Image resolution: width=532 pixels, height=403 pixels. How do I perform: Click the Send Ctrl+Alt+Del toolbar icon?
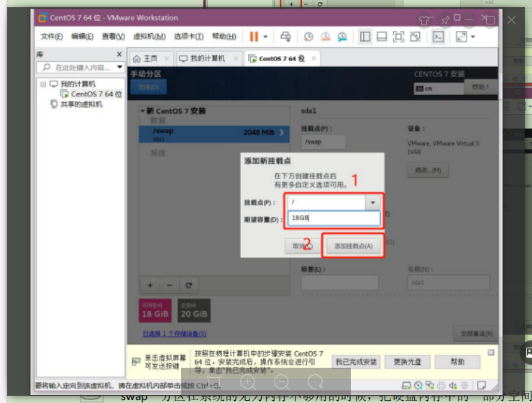pyautogui.click(x=285, y=37)
